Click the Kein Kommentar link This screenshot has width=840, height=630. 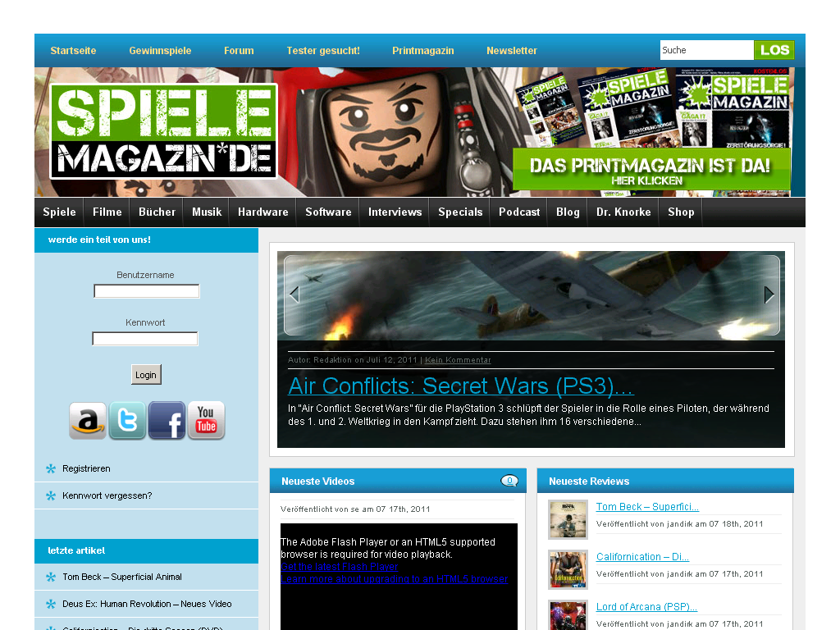[458, 360]
